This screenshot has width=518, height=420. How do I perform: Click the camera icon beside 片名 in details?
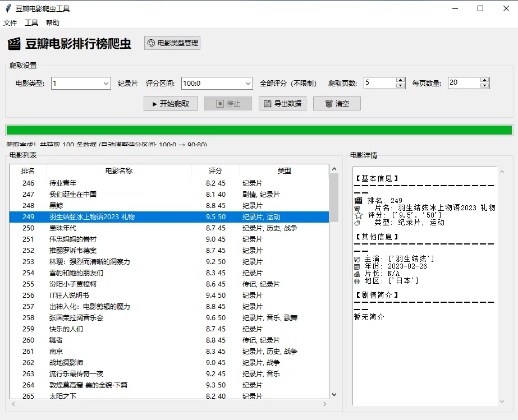(357, 209)
